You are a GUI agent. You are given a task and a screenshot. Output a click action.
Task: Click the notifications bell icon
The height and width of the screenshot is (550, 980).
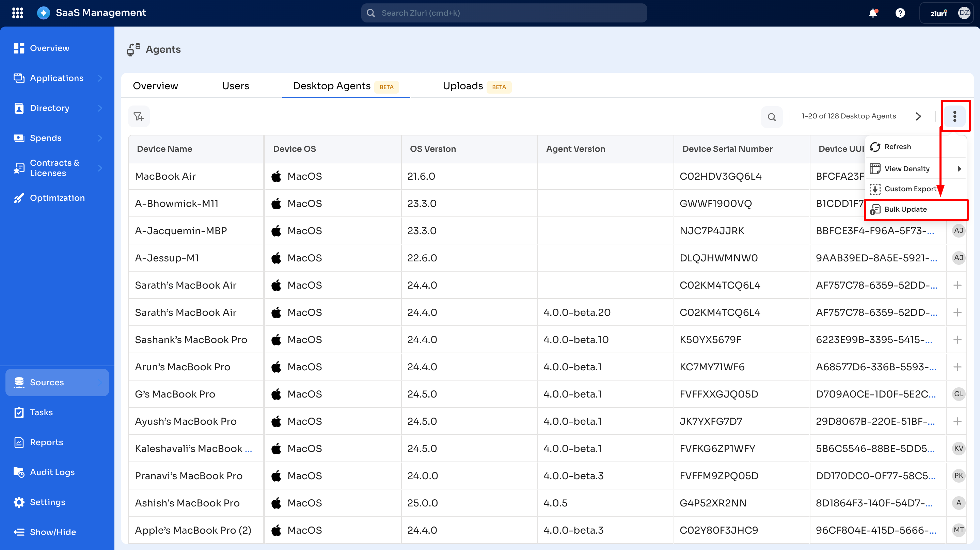[873, 13]
